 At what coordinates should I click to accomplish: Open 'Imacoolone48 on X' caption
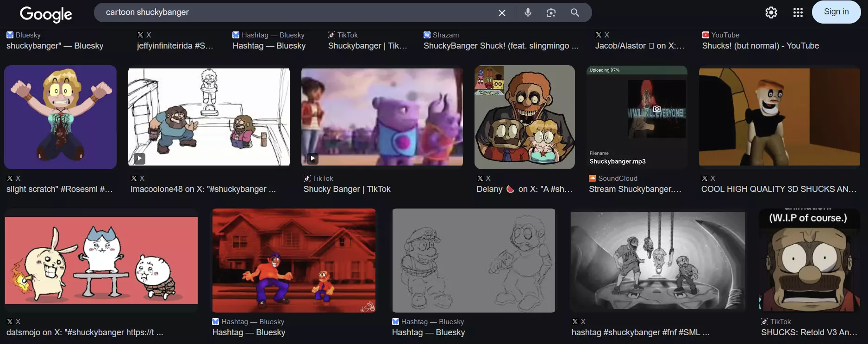pos(203,189)
